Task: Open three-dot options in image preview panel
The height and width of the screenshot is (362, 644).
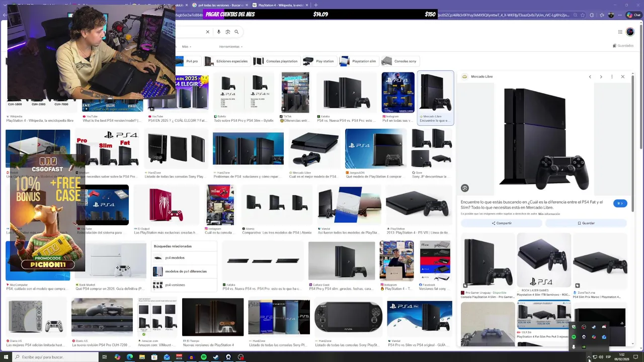Action: click(612, 76)
